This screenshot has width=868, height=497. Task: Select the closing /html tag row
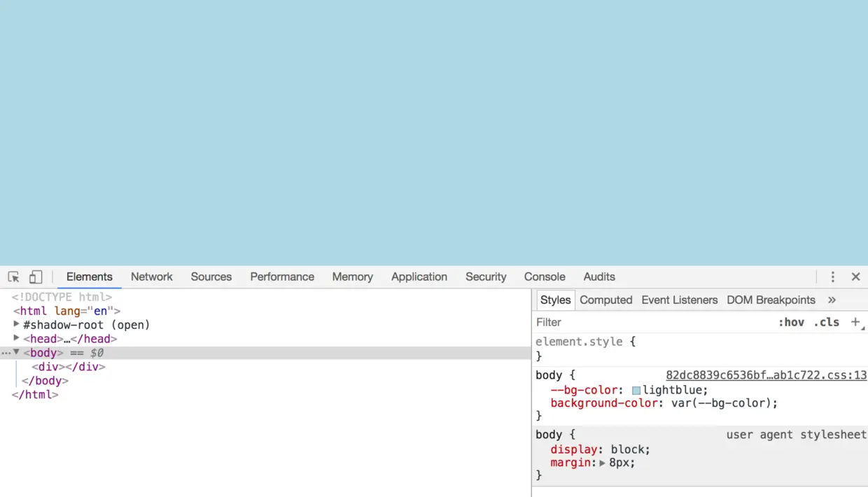(35, 395)
